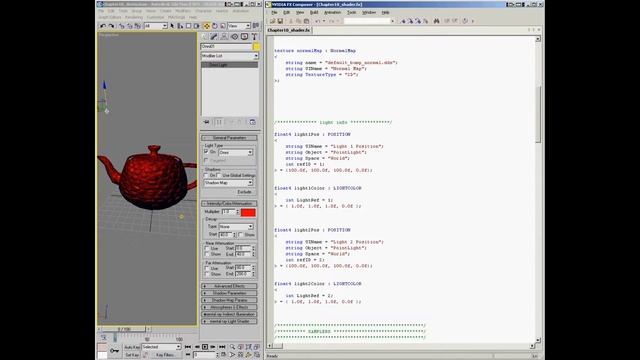
Task: Click the Paste icon in FX Composer toolbar
Action: pos(306,21)
